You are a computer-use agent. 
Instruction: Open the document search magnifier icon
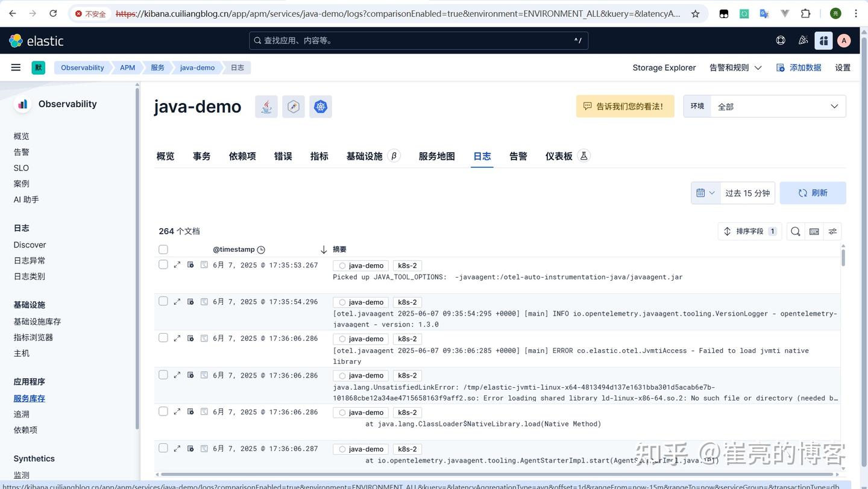tap(795, 231)
